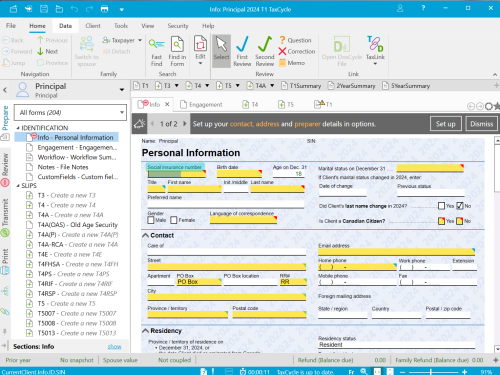Click the Dismiss button
The image size is (500, 375).
[x=481, y=124]
